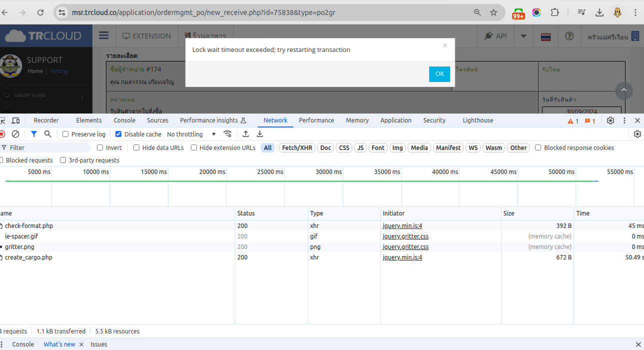Open network panel settings gear

coord(638,134)
